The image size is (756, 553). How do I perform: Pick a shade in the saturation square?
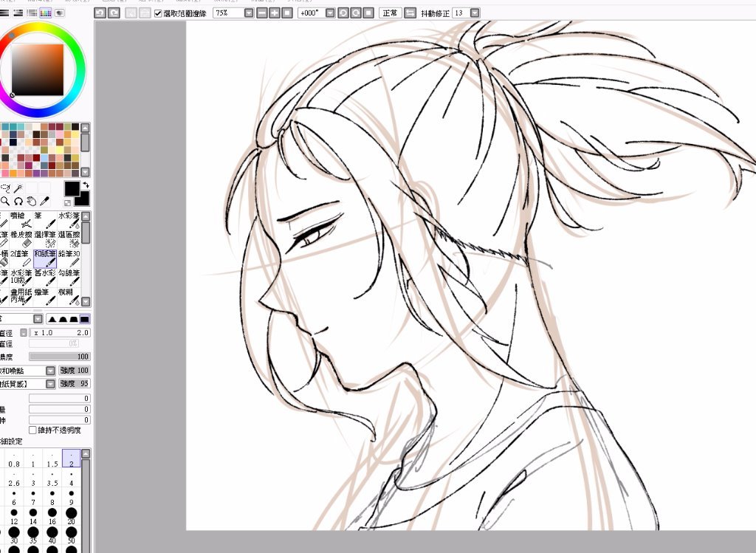pos(38,70)
